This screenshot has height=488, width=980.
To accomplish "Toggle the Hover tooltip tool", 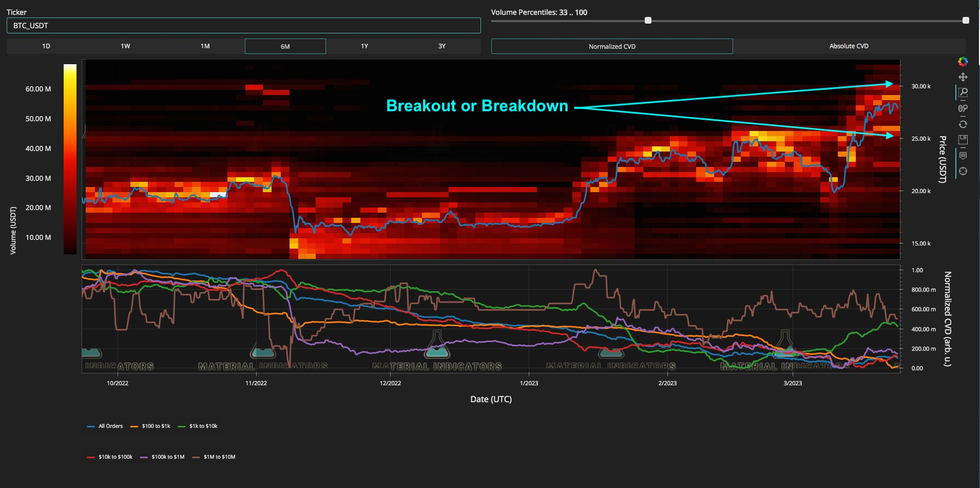I will [x=963, y=156].
